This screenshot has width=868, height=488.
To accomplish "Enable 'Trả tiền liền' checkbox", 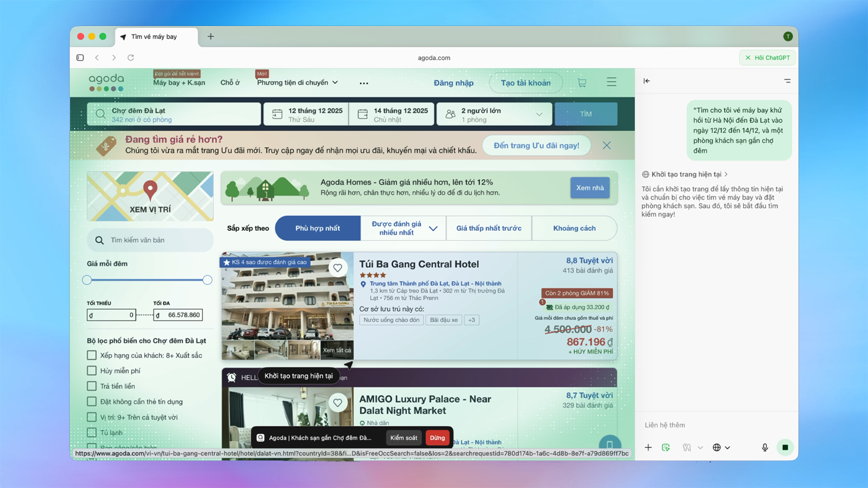I will 92,386.
